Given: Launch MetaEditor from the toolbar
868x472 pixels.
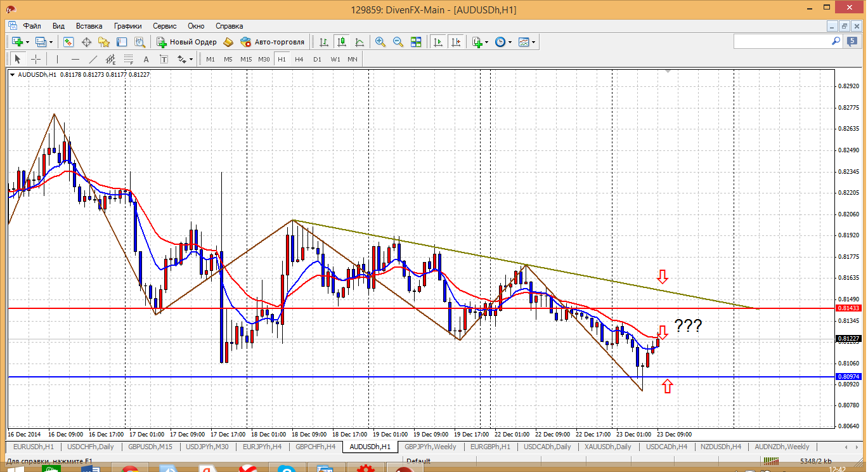Looking at the screenshot, I should tap(228, 42).
